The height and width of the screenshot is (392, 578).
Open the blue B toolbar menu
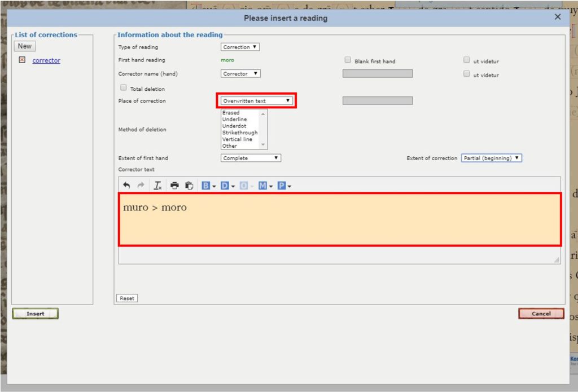click(209, 186)
